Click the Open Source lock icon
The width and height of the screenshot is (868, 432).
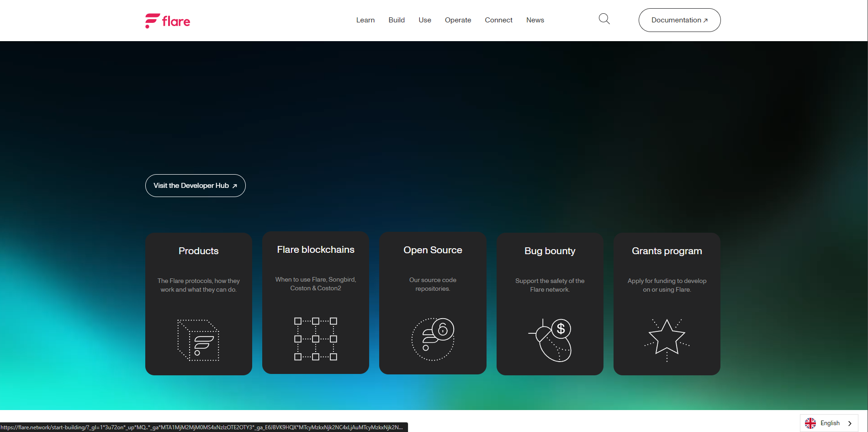(x=433, y=339)
